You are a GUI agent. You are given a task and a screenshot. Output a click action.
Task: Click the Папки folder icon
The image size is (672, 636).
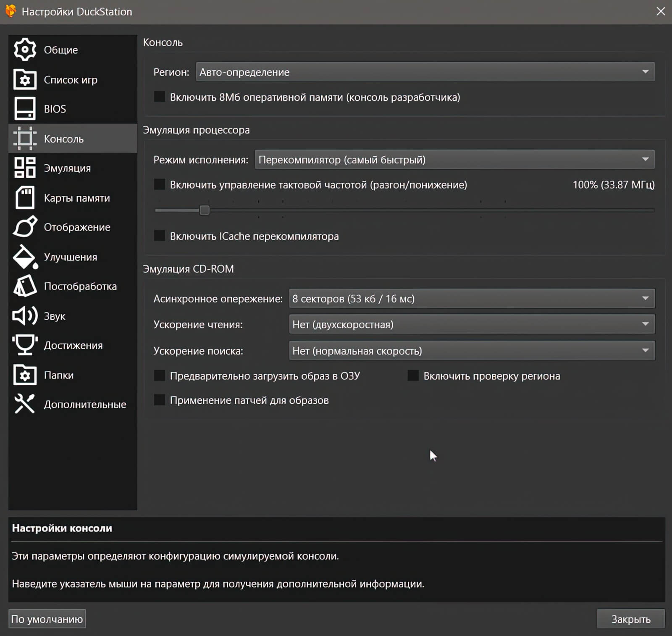25,375
